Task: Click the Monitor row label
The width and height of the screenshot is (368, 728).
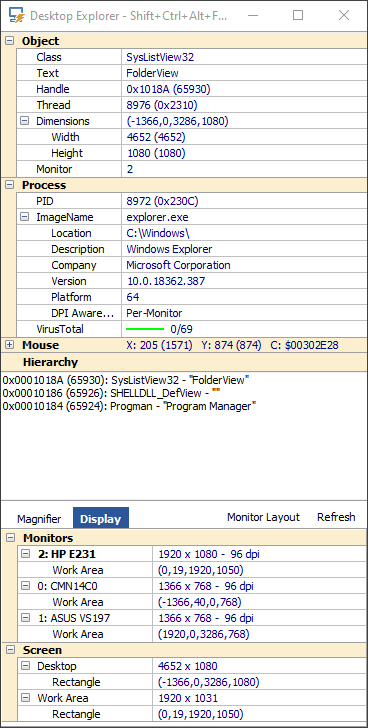Action: [x=54, y=169]
